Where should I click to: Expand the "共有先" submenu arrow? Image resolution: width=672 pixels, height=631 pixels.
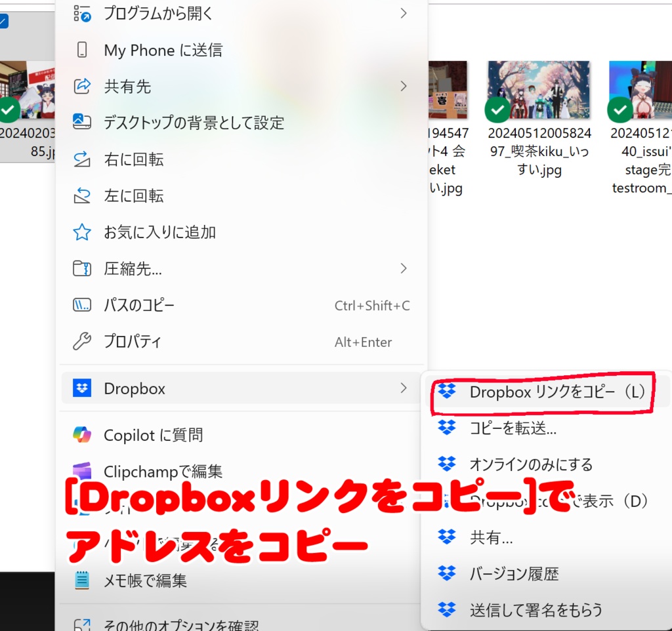403,86
